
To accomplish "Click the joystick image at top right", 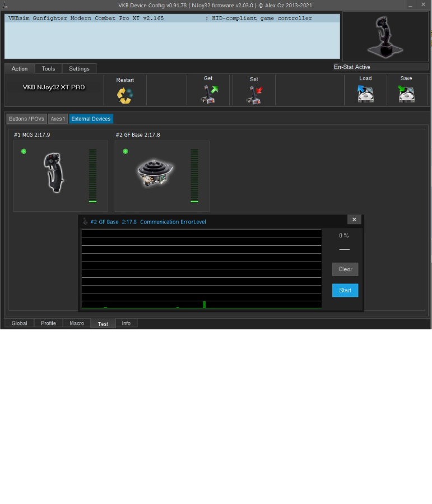I will 385,37.
